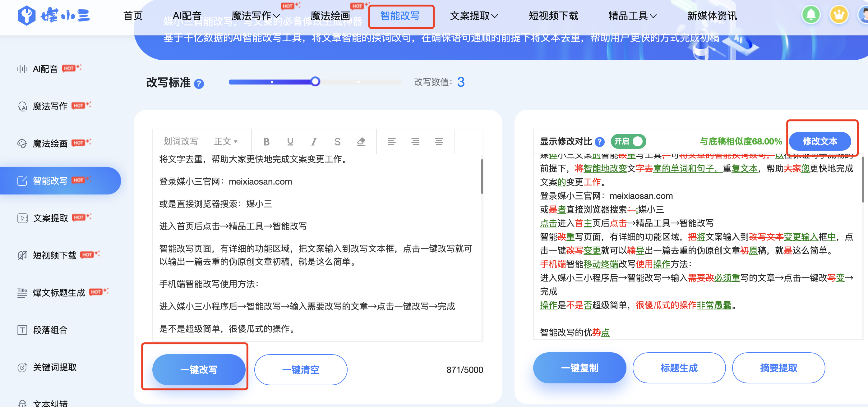Viewport: 868px width, 407px height.
Task: Click the AI配音 sound-wave icon in the sidebar
Action: point(22,69)
